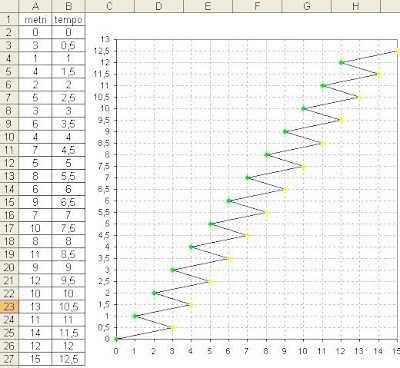Viewport: 400px width, 368px height.
Task: Select cell A27 containing 15
Action: coord(35,359)
